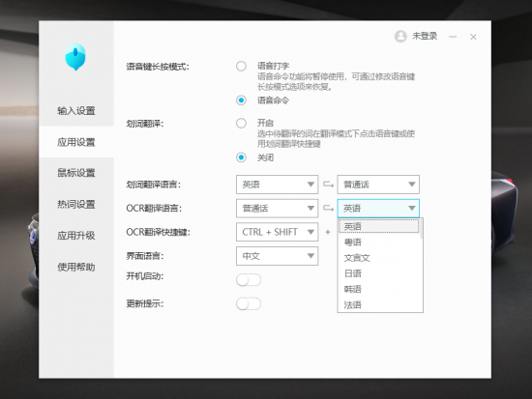Select the 语音打字 radio option
The image size is (532, 399).
coord(241,66)
